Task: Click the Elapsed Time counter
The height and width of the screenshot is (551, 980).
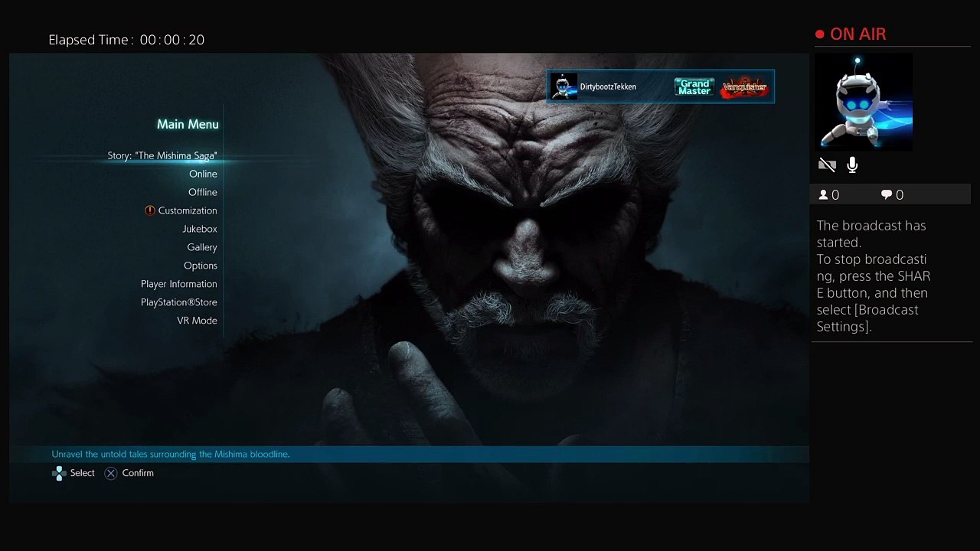Action: point(126,40)
